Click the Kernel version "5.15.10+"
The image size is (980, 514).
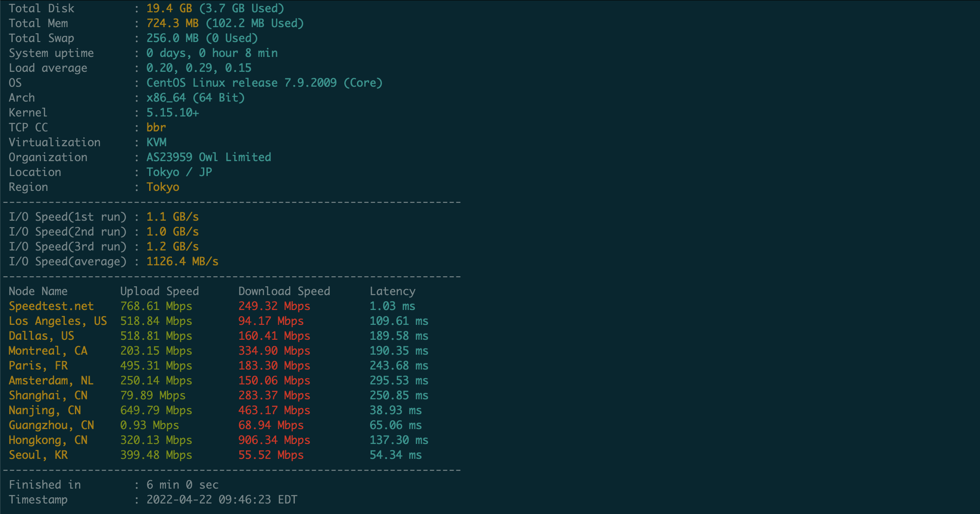coord(172,113)
